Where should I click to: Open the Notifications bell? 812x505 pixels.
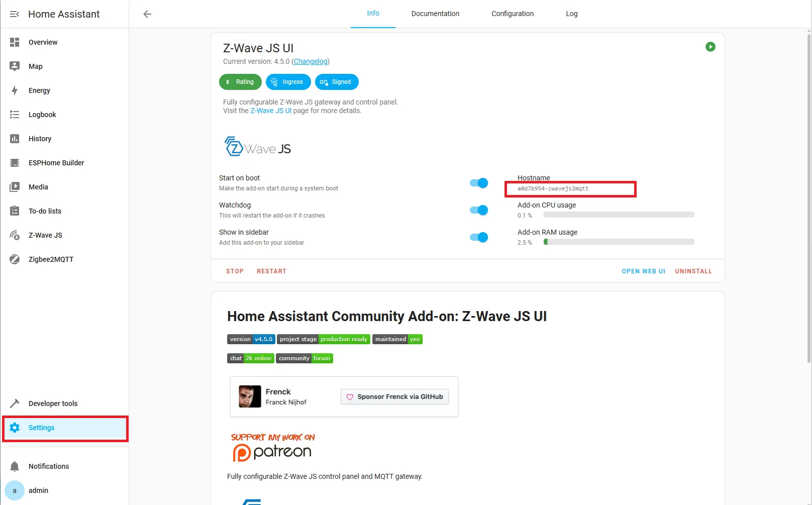point(48,466)
